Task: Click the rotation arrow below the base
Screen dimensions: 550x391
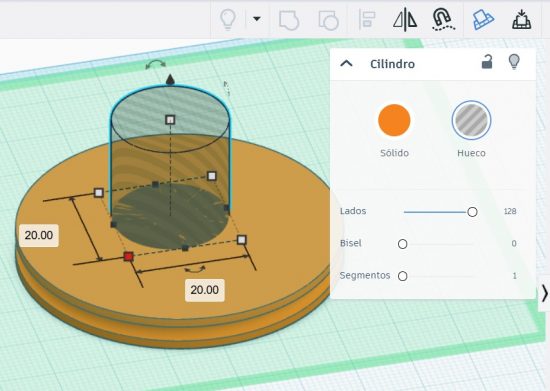Action: coord(195,269)
